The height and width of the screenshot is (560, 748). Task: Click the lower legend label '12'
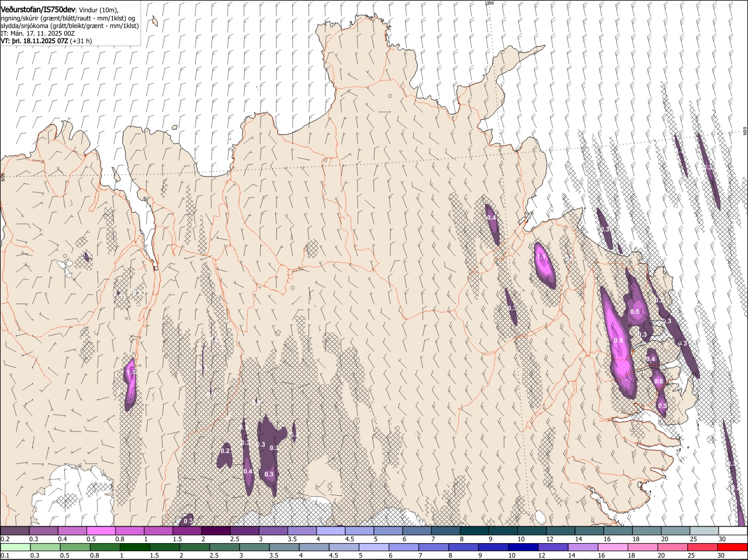coord(541,555)
